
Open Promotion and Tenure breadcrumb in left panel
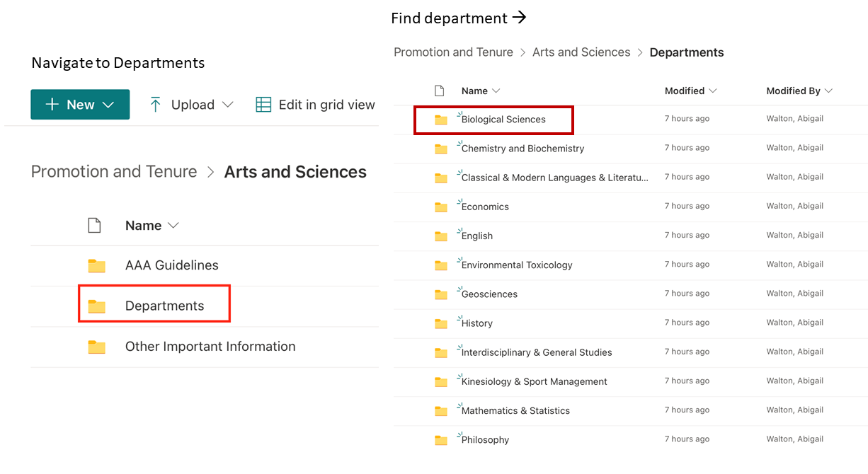(x=114, y=171)
